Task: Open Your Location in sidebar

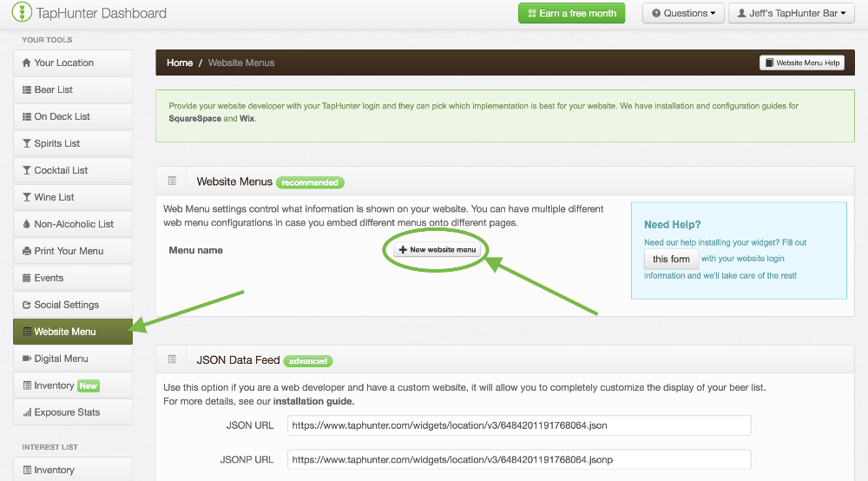Action: pos(73,63)
